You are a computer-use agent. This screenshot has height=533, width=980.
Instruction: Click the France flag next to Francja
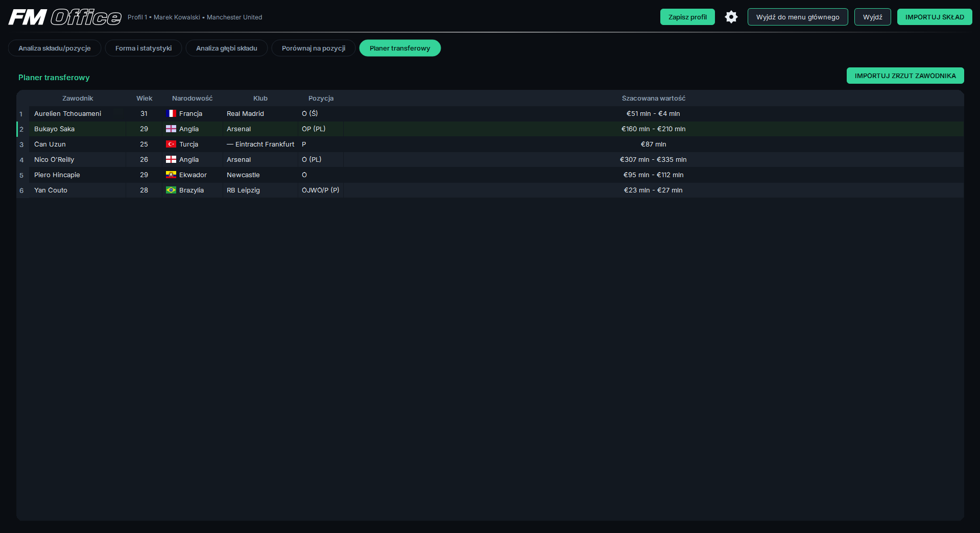[171, 113]
